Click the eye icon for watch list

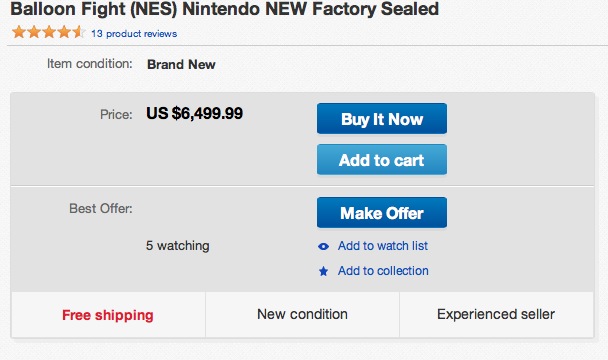pos(323,246)
